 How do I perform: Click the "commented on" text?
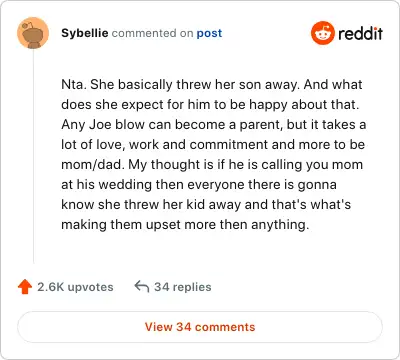click(x=152, y=33)
